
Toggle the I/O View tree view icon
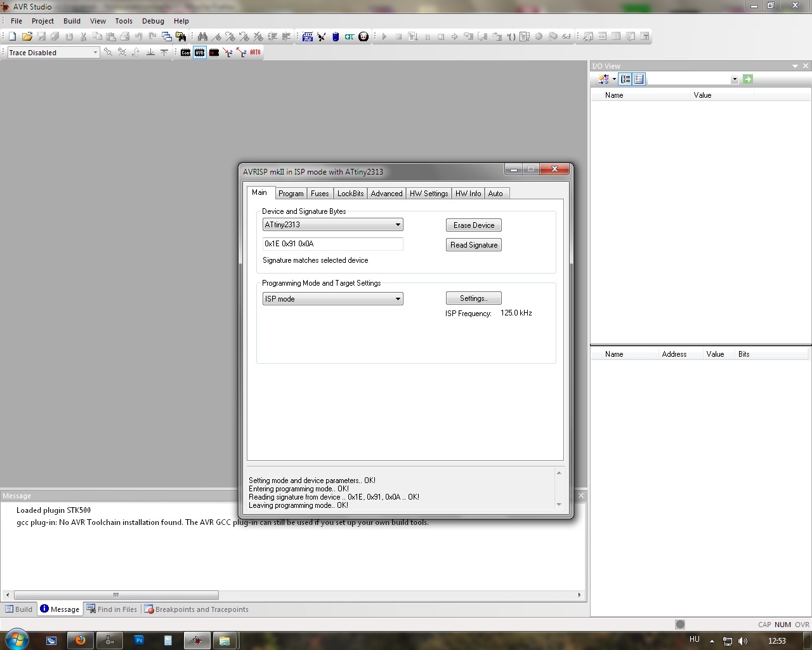click(x=625, y=79)
